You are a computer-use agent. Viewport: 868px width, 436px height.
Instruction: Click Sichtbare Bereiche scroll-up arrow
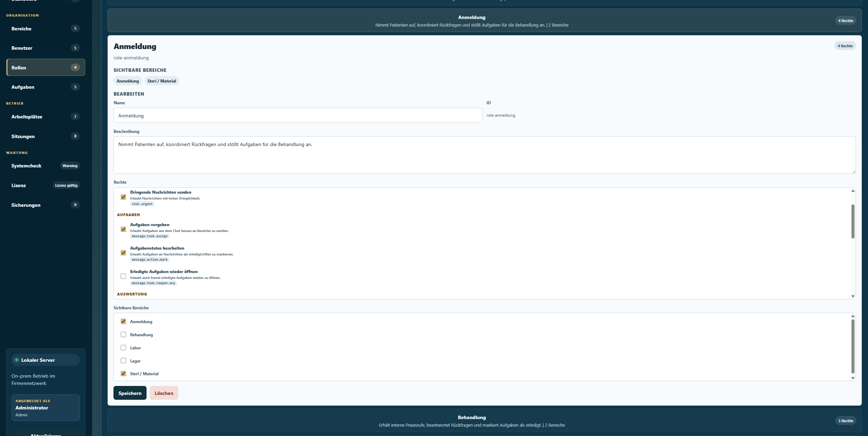tap(853, 316)
